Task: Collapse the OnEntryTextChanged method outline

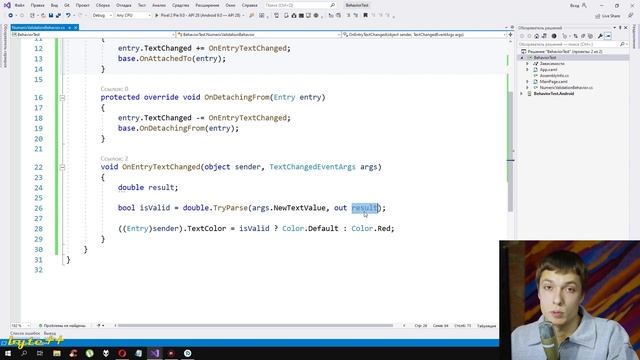Action: 62,167
